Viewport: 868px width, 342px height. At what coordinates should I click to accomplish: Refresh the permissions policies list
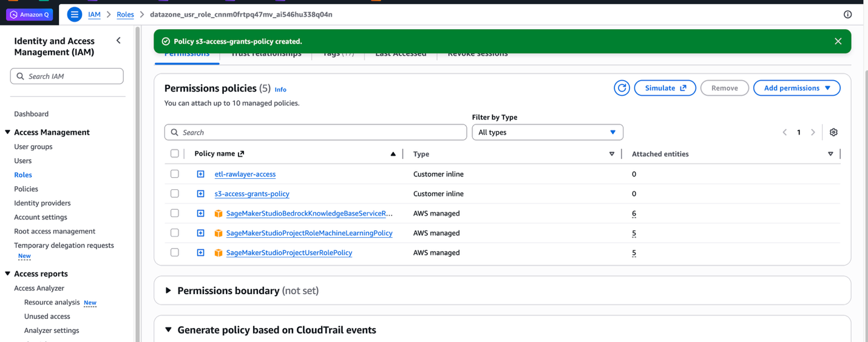pos(622,88)
